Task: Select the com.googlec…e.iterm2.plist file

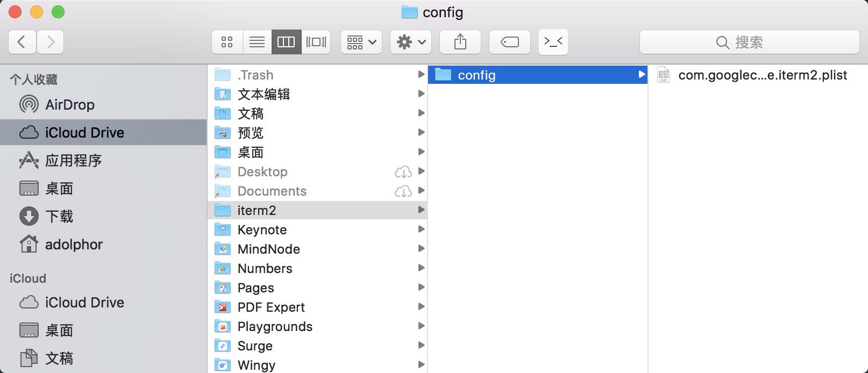Action: click(x=758, y=75)
